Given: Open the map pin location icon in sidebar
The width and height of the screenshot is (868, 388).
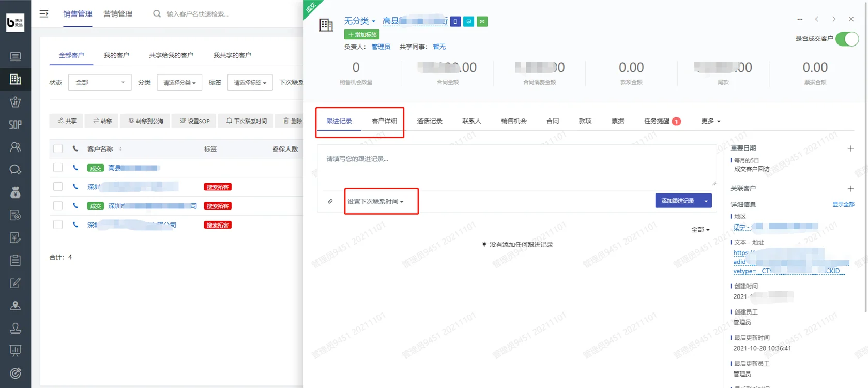Looking at the screenshot, I should tap(16, 306).
